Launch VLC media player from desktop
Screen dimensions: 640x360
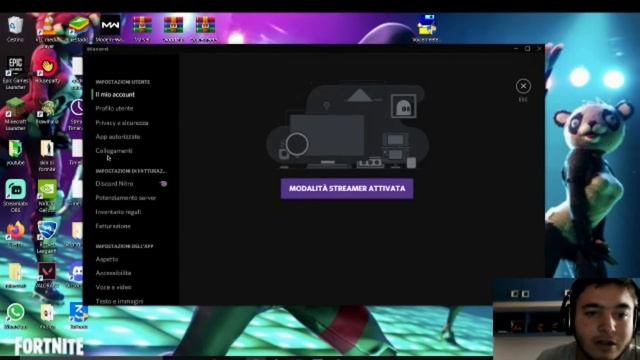(x=48, y=29)
